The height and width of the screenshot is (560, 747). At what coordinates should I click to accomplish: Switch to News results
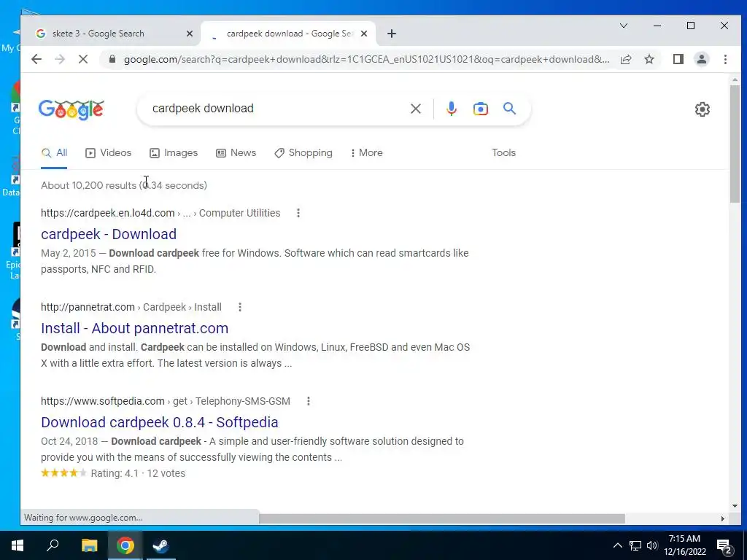[x=236, y=153]
